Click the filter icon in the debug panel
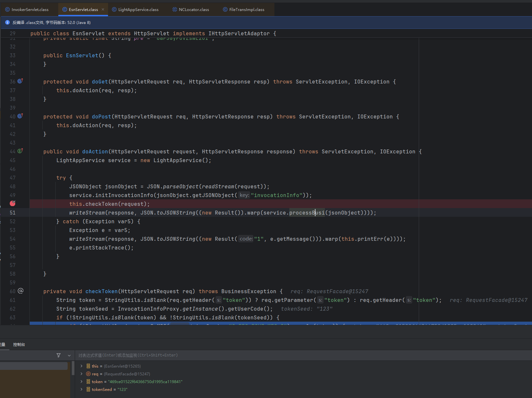 point(59,355)
